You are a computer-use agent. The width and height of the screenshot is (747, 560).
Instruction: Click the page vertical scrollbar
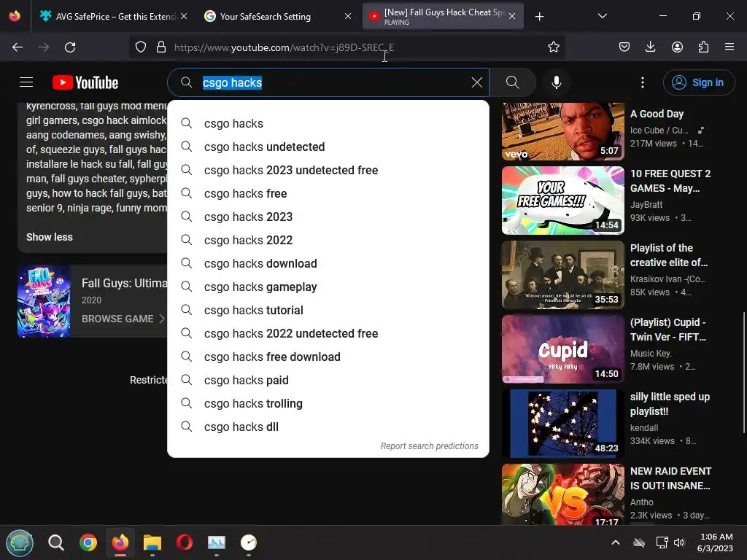click(743, 373)
